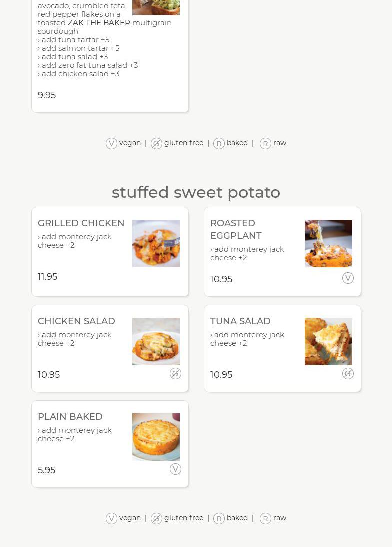Click vegan legend icon above stuffed sweet potato

[111, 144]
